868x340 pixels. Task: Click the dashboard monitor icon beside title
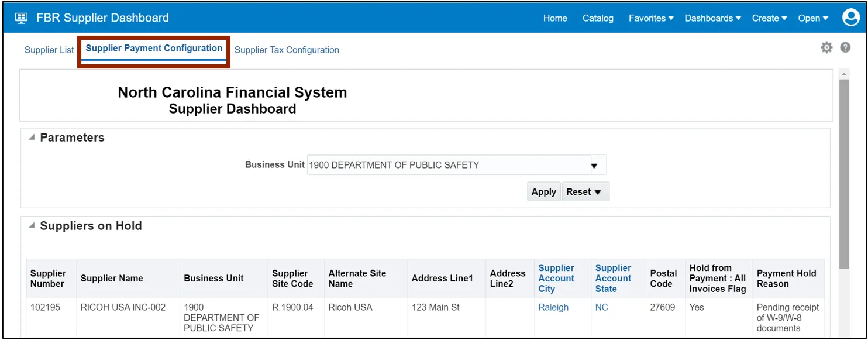[x=21, y=18]
